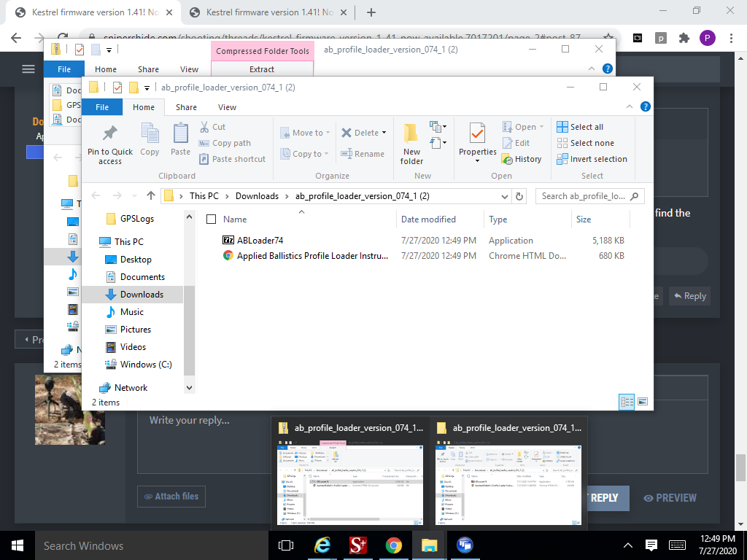Click the Copy ribbon button

[150, 139]
